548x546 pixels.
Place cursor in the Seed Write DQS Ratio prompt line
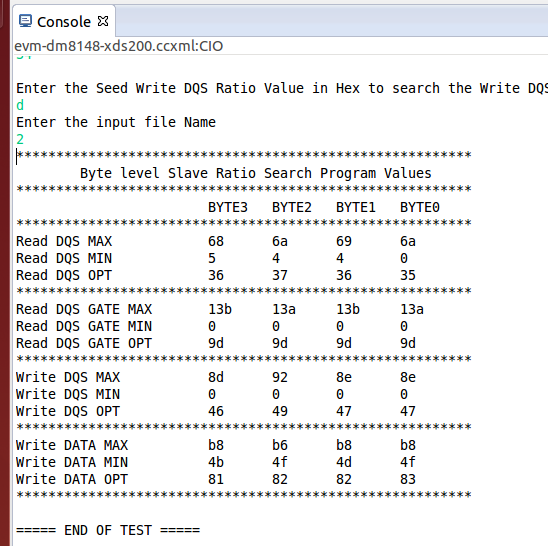pyautogui.click(x=282, y=88)
